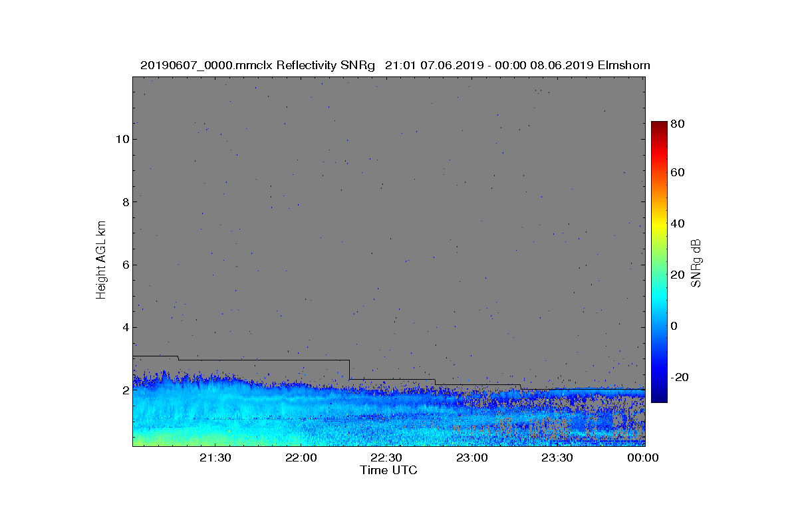Click the 21:30 time tick label
798x532 pixels.
pos(215,458)
